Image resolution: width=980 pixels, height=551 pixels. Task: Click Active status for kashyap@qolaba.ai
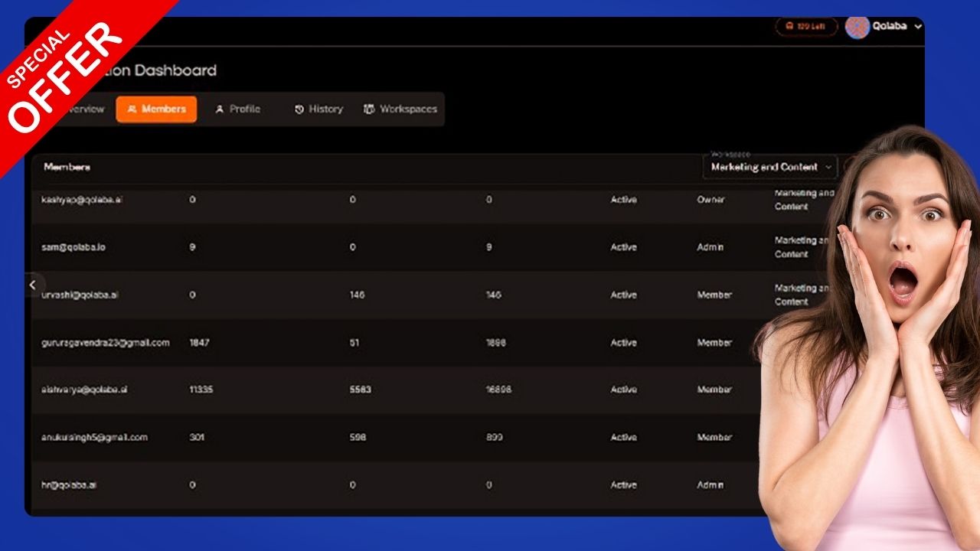(623, 200)
